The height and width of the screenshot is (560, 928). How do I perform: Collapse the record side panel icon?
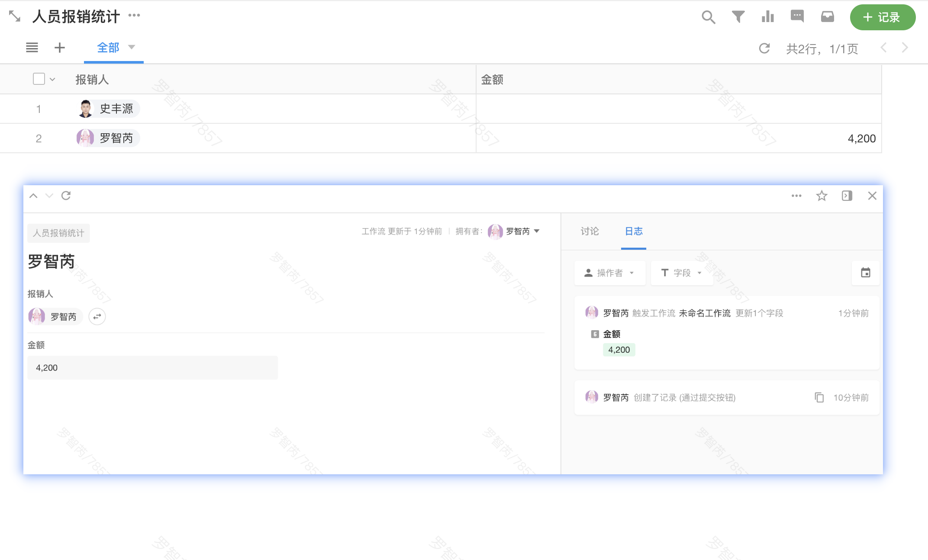847,196
